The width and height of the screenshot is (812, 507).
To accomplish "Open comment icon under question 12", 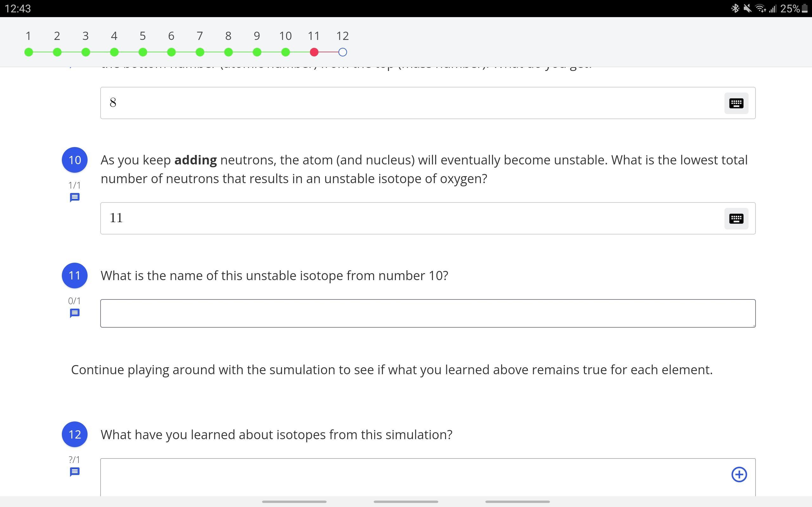I will (75, 472).
